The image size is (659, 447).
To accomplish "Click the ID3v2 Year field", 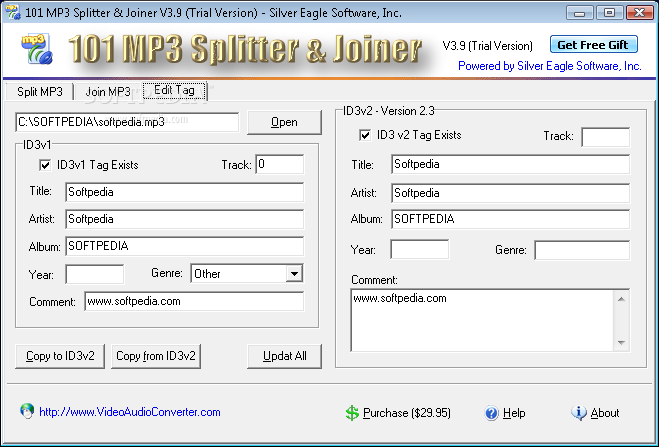I will pos(420,250).
